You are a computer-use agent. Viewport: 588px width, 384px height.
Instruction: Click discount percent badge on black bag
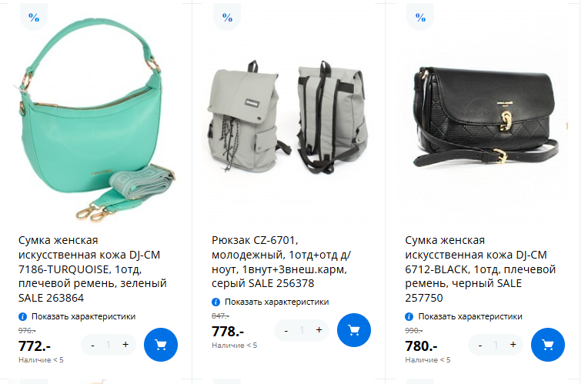[420, 17]
